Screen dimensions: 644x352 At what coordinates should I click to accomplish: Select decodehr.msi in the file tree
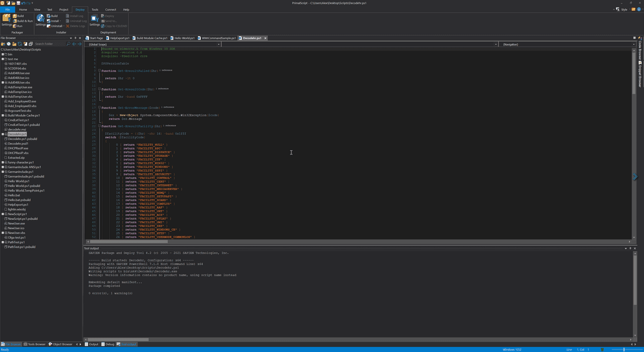pos(17,129)
